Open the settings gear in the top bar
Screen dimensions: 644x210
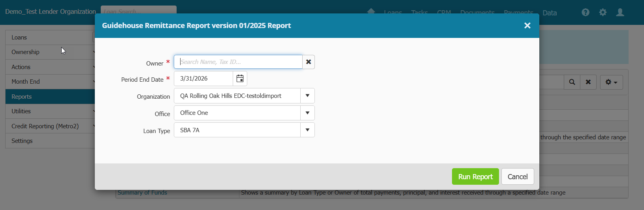603,12
